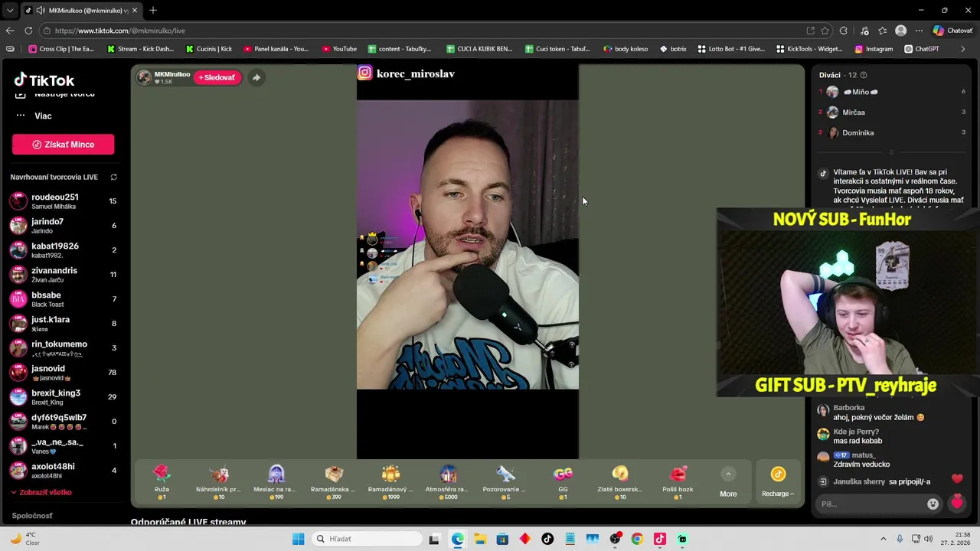The height and width of the screenshot is (551, 980).
Task: Open Windows Start menu
Action: (x=298, y=539)
